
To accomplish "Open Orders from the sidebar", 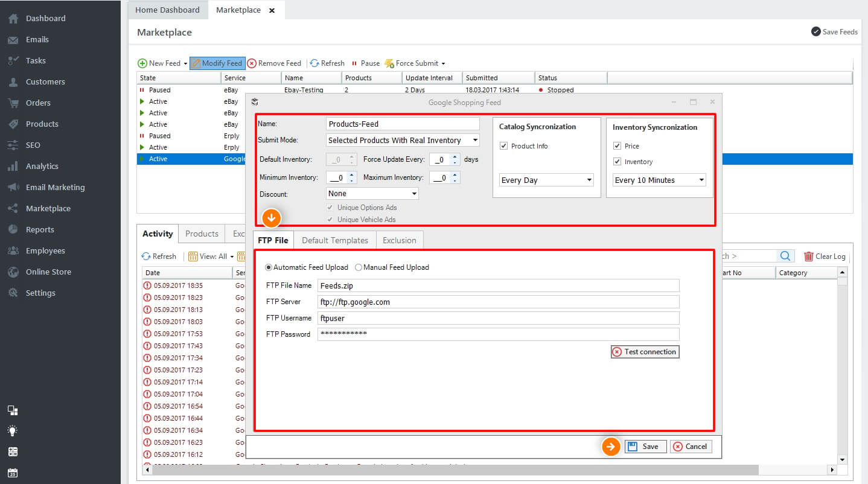I will pyautogui.click(x=38, y=103).
